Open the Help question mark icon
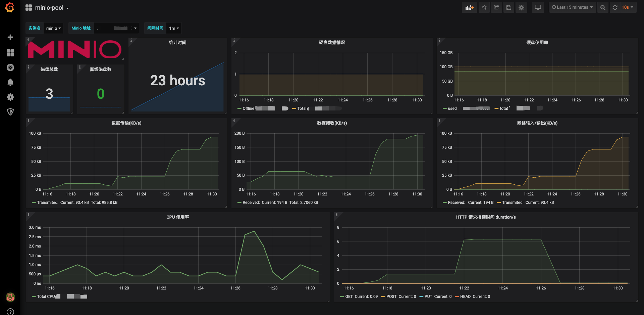The width and height of the screenshot is (644, 315). [x=10, y=312]
